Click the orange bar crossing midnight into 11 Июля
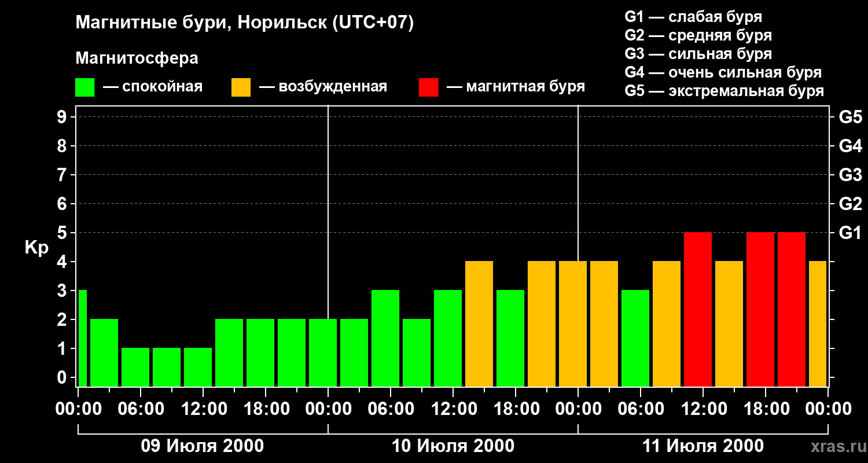This screenshot has height=463, width=868. (573, 324)
